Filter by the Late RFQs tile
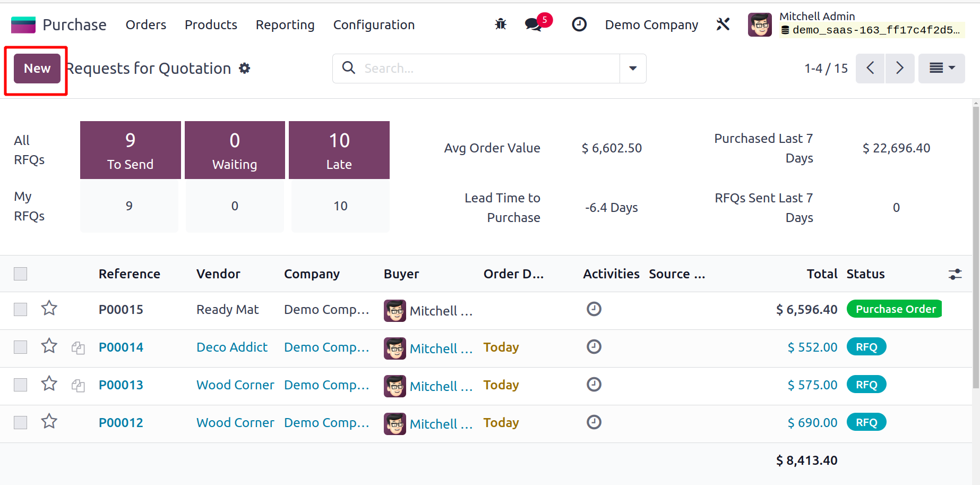Image resolution: width=980 pixels, height=485 pixels. coord(339,150)
